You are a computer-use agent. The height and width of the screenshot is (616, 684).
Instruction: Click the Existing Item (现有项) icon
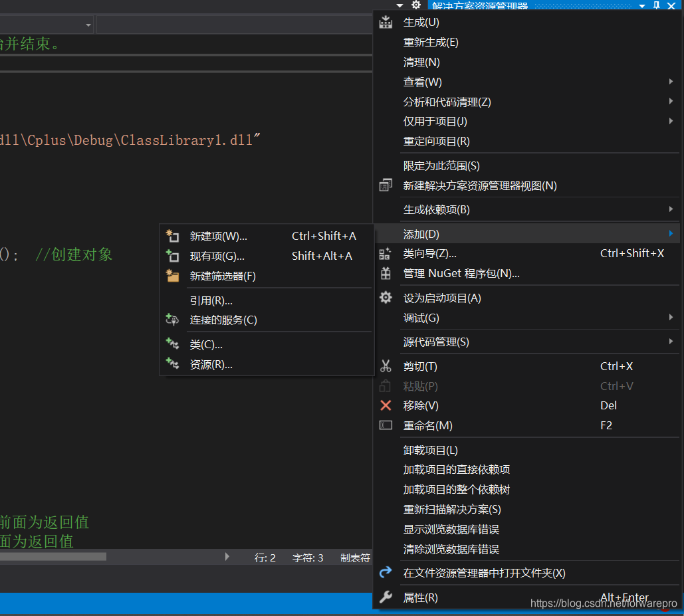tap(172, 255)
